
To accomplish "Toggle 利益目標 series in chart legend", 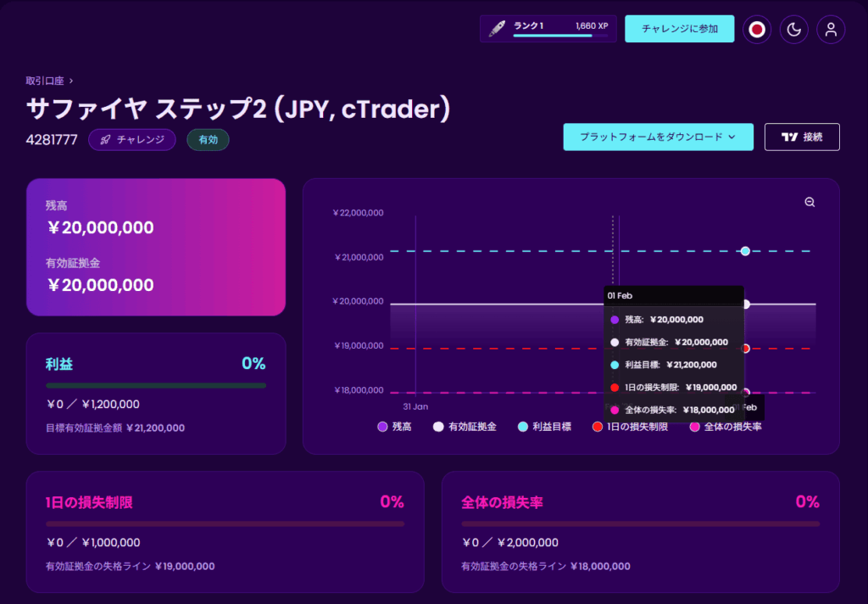I will 547,427.
